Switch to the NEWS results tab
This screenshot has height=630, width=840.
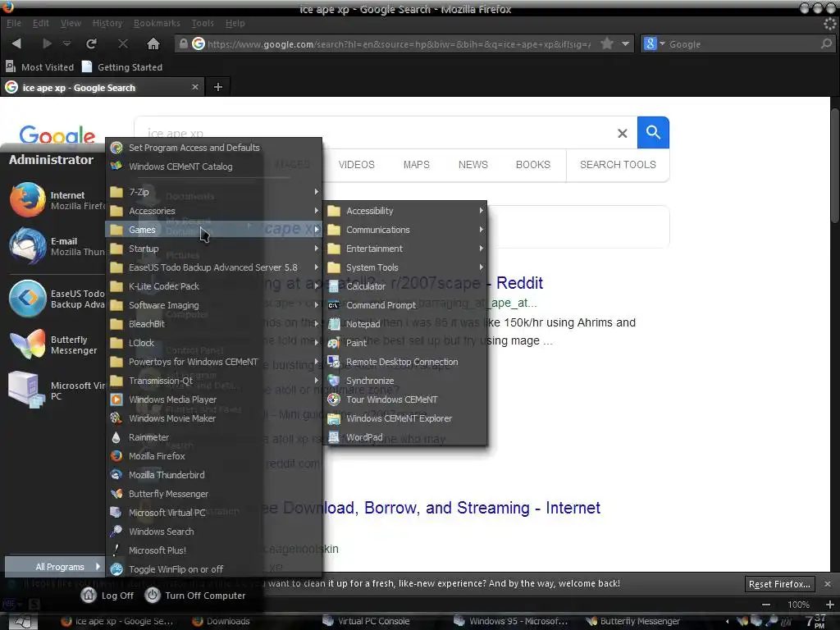(473, 164)
